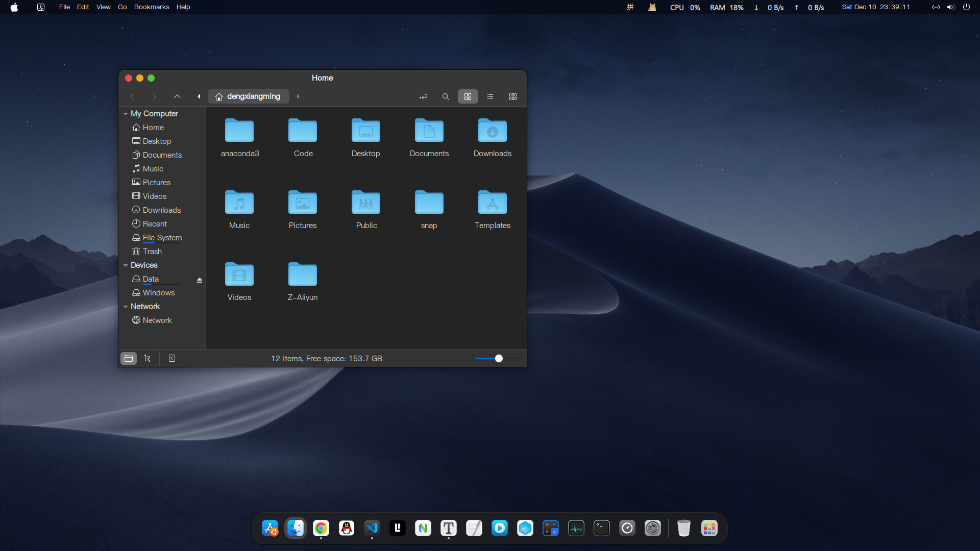Hide the sidebar using bottom-bar button
980x551 pixels.
(x=172, y=358)
